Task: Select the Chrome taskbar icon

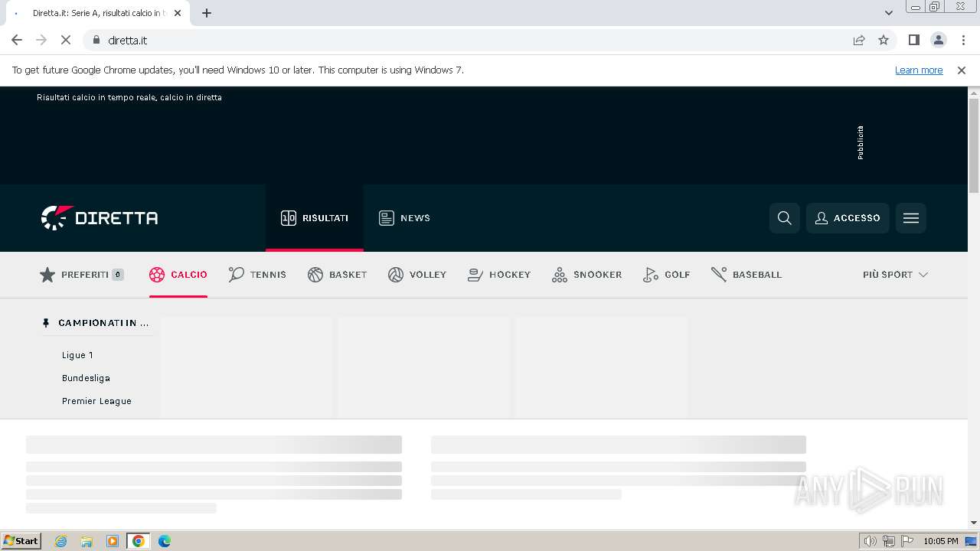Action: pyautogui.click(x=139, y=541)
